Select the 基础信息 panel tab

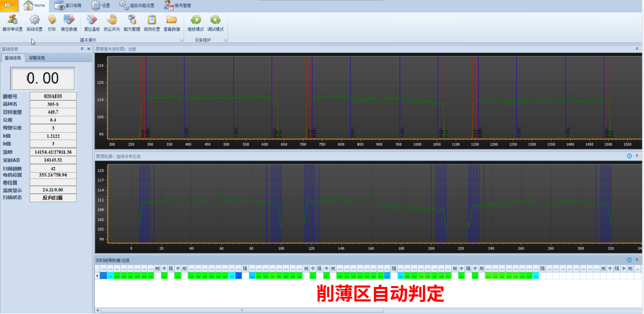pyautogui.click(x=12, y=58)
